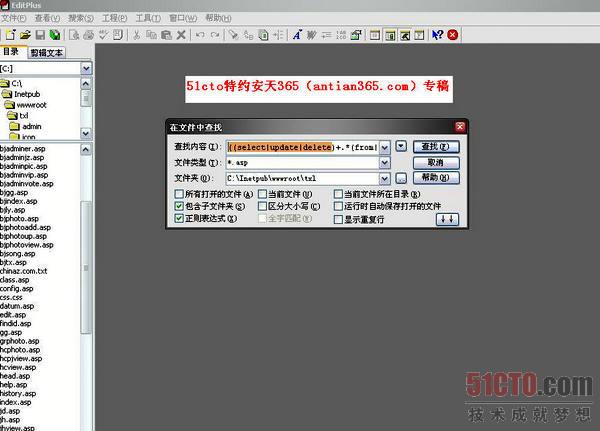This screenshot has height=431, width=600.
Task: Check the 所有打开的文件 checkbox
Action: (x=179, y=194)
